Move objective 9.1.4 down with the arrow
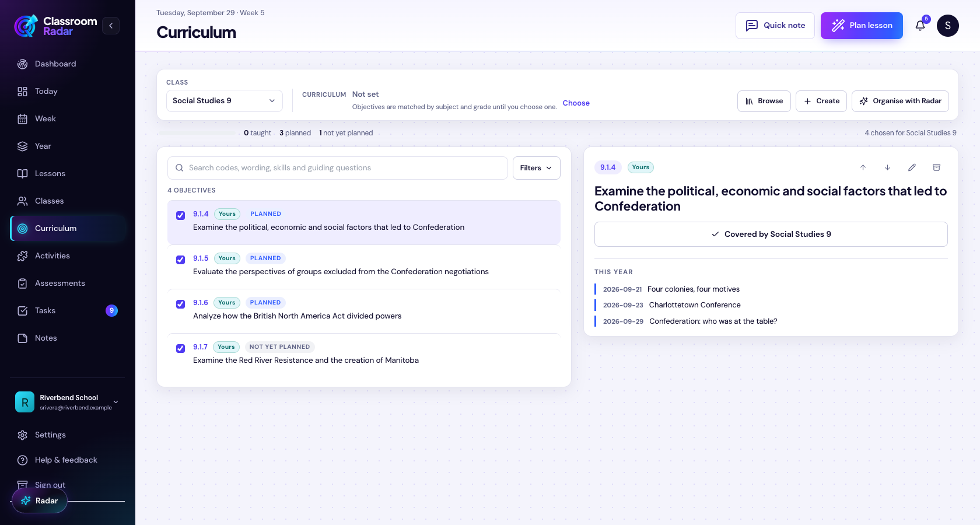Screen dimensions: 980x525 pos(887,167)
